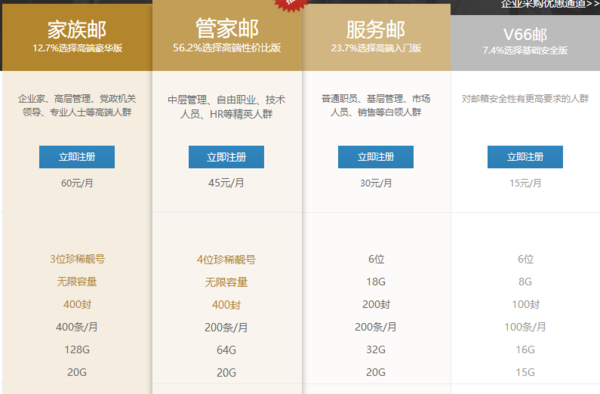Select the V66邮 plan title

525,35
